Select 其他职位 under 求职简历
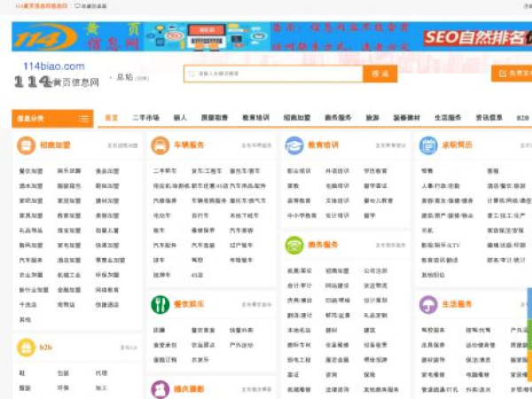This screenshot has height=399, width=532. pos(433,275)
